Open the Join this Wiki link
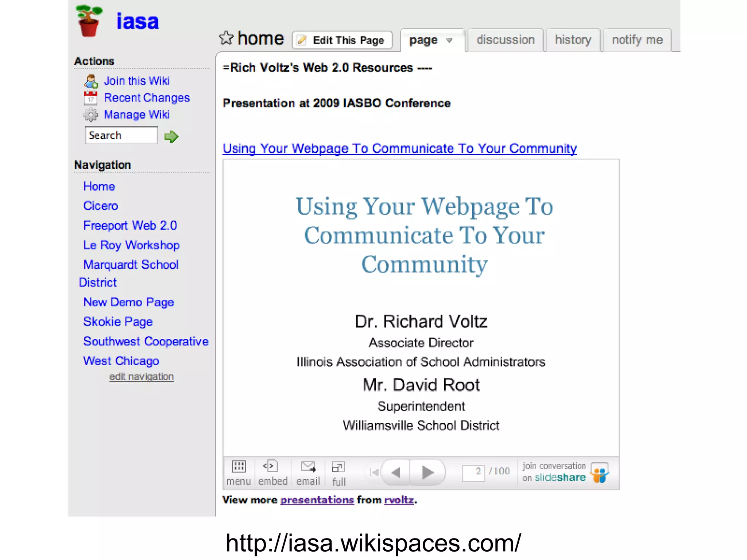The image size is (747, 560). [x=137, y=81]
